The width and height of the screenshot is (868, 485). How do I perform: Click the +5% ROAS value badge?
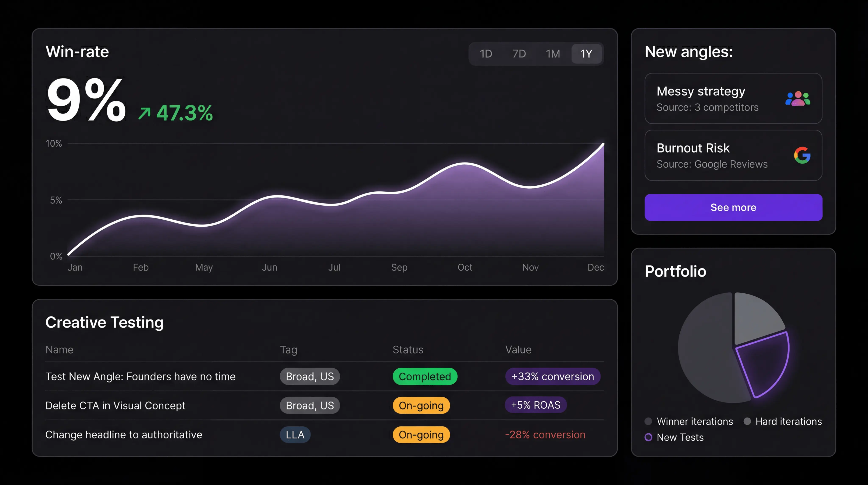tap(536, 405)
